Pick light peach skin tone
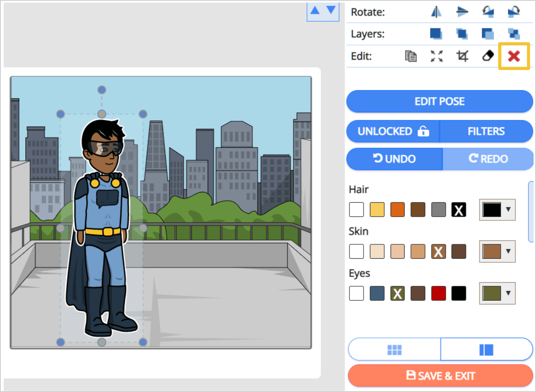This screenshot has width=536, height=392. click(x=397, y=252)
